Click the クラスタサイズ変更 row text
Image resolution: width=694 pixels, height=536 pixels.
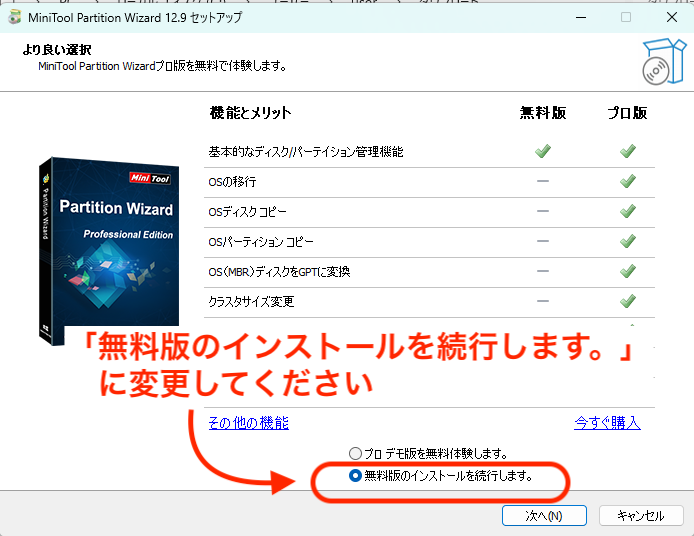[251, 302]
